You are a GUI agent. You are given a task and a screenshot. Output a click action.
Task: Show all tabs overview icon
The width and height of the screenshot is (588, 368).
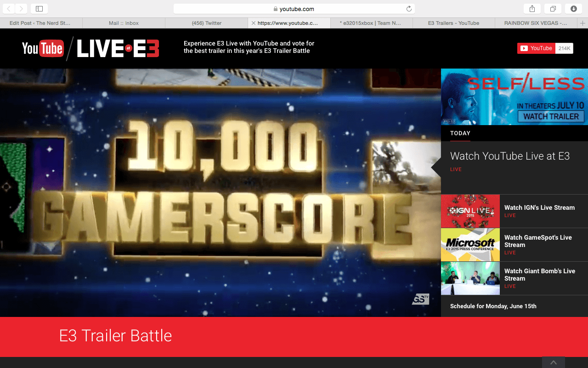point(553,9)
